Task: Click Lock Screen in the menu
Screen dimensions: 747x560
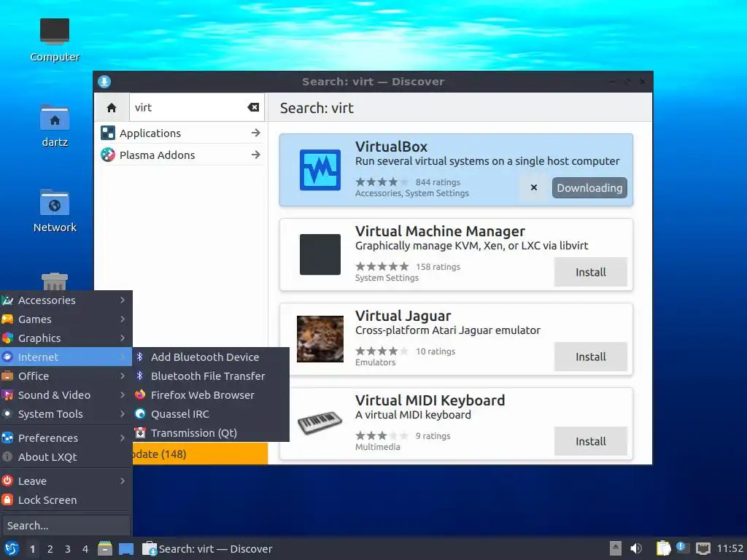Action: (66, 500)
